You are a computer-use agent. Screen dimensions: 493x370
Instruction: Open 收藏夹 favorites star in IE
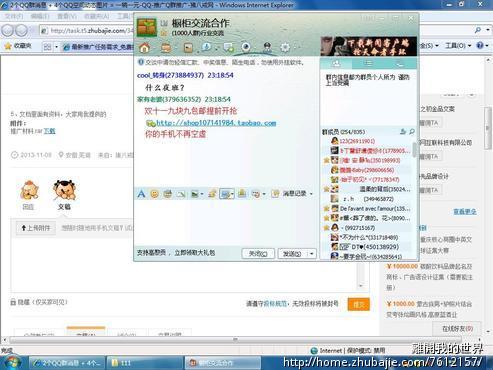17,46
